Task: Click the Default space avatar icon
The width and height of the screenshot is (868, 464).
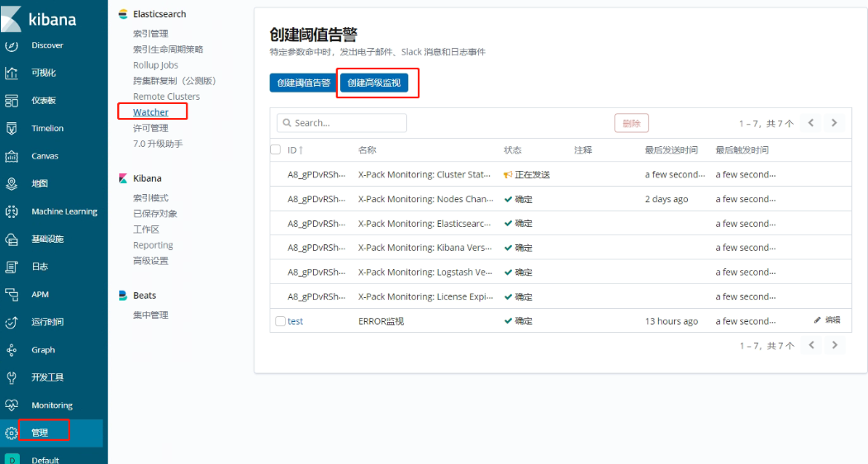Action: [x=12, y=460]
